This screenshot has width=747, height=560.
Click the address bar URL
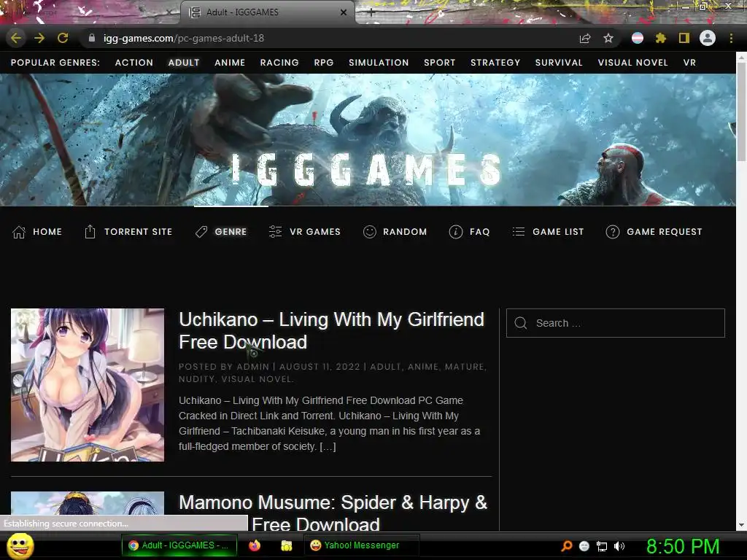click(184, 38)
